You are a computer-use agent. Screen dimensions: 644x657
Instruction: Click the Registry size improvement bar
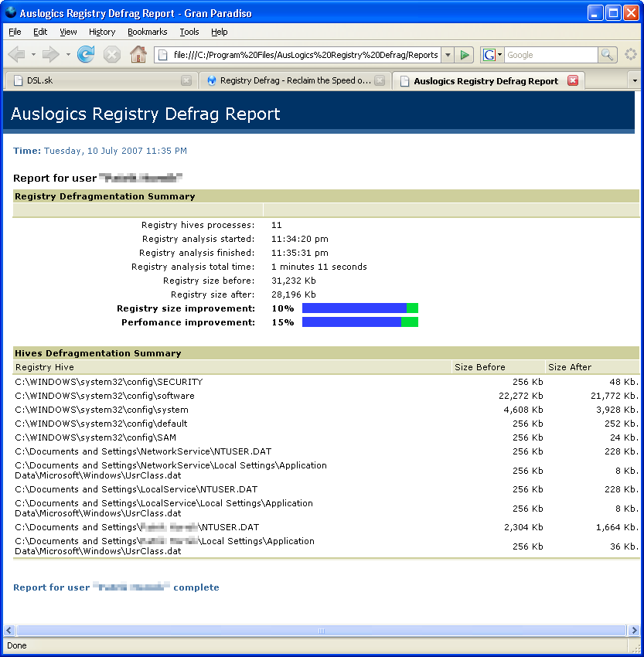360,308
